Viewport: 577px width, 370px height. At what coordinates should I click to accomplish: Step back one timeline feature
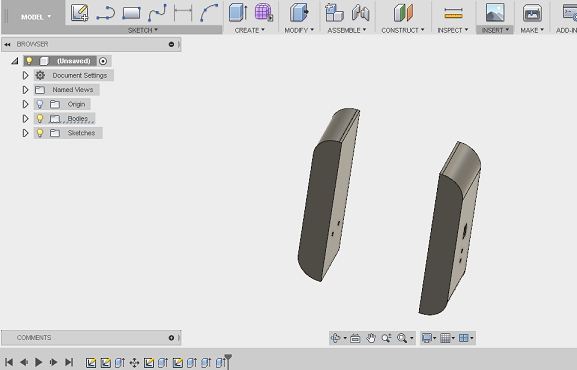click(x=24, y=362)
